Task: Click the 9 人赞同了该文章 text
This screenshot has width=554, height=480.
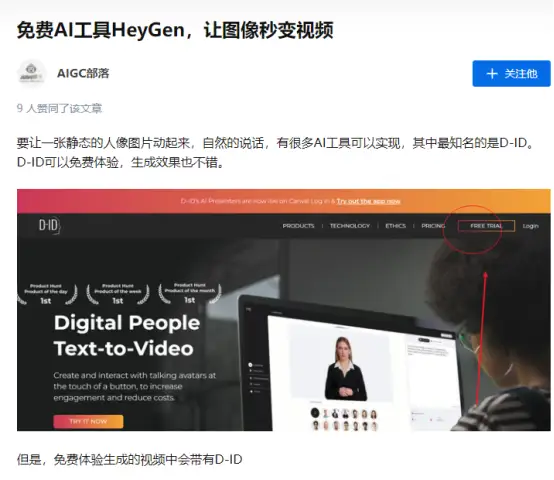Action: click(x=59, y=108)
